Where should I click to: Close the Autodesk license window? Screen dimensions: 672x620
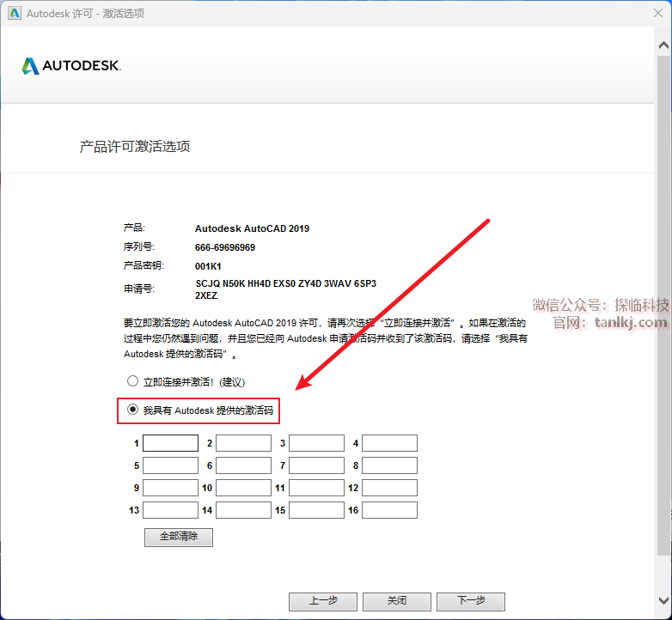[x=658, y=13]
